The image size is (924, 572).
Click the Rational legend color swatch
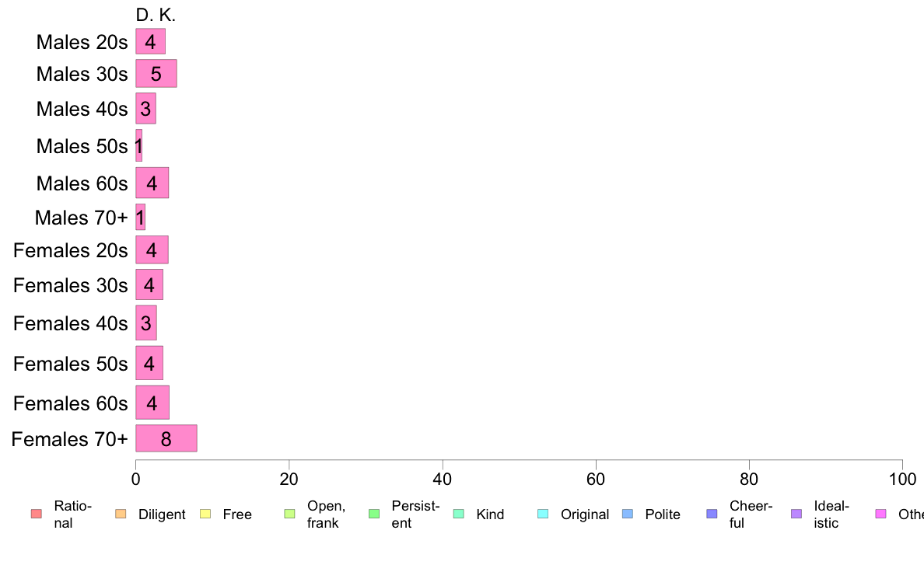36,514
